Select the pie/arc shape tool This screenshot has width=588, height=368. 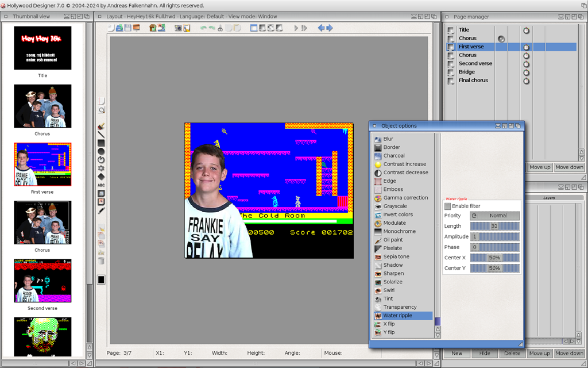pyautogui.click(x=101, y=160)
